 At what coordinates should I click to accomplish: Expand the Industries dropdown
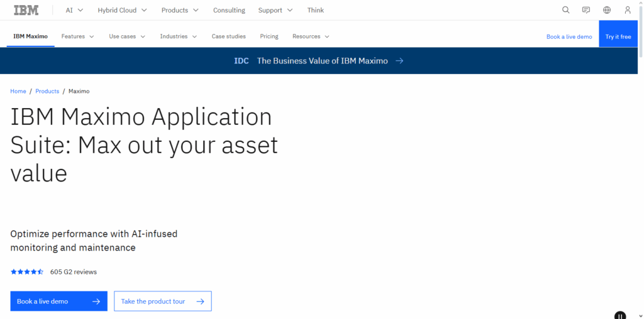pos(178,36)
